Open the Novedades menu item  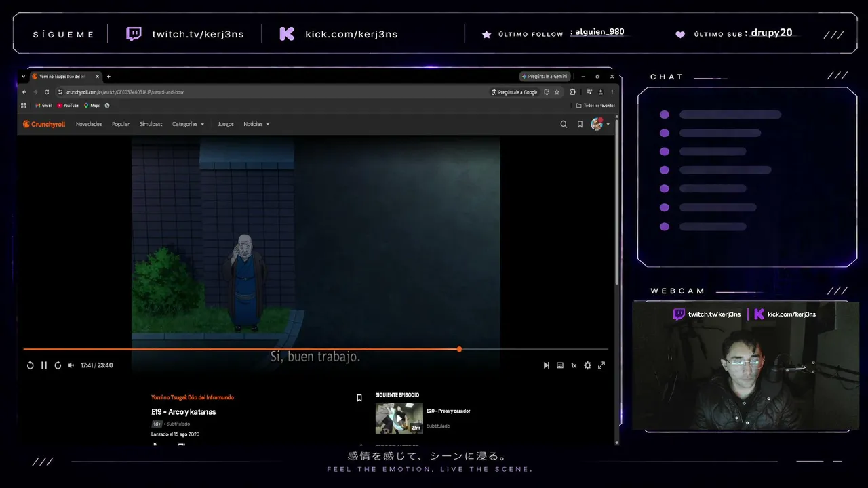(89, 124)
